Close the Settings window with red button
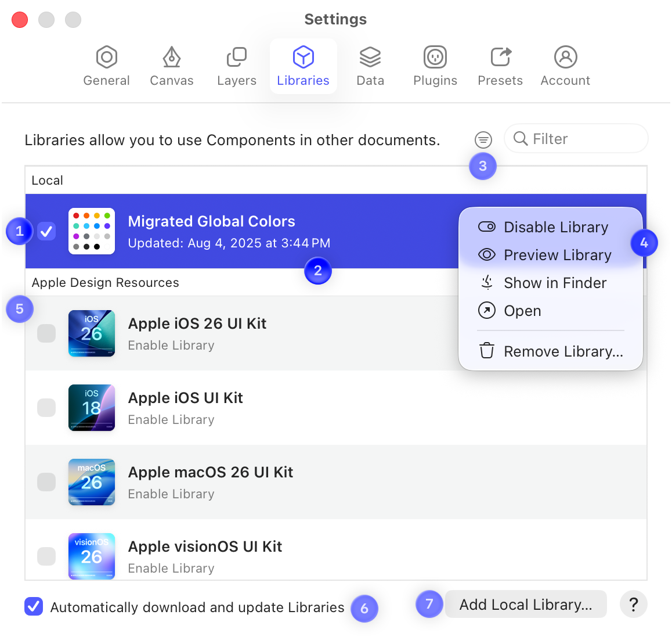The width and height of the screenshot is (672, 640). pos(20,20)
